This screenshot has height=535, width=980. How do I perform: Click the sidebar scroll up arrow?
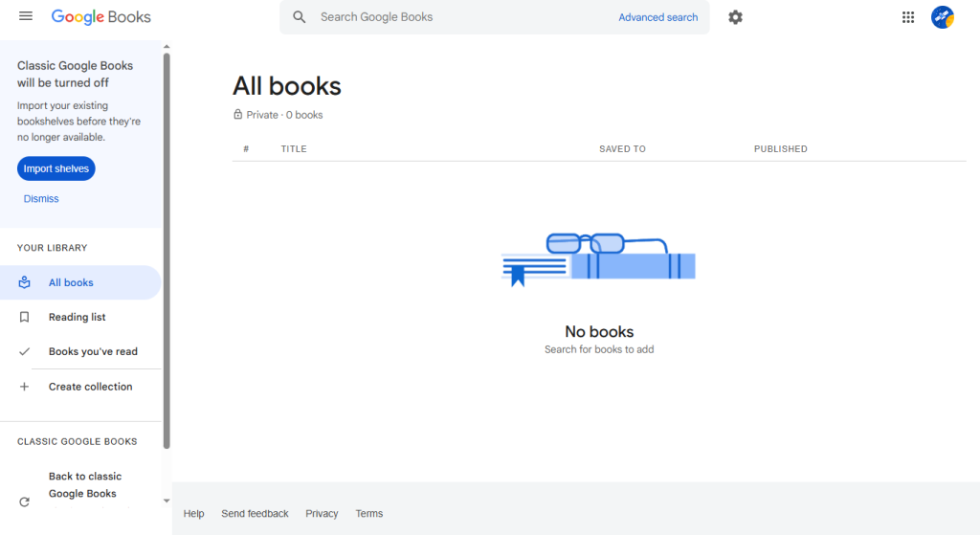point(167,46)
